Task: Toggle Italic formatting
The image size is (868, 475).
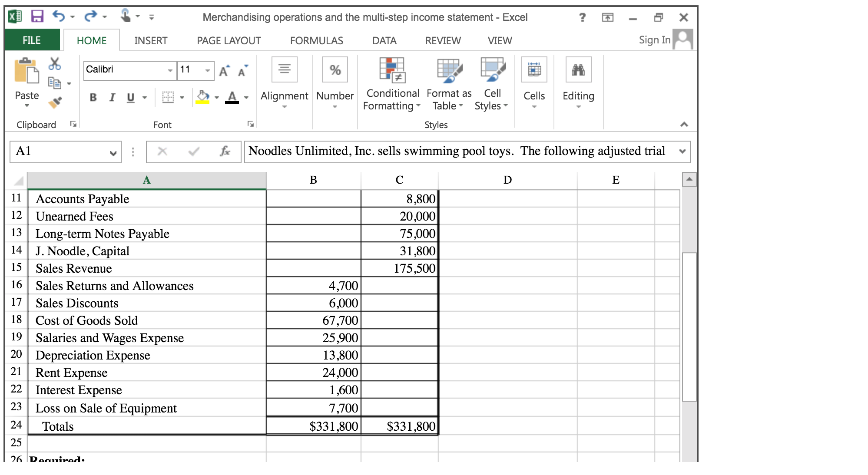Action: click(112, 97)
